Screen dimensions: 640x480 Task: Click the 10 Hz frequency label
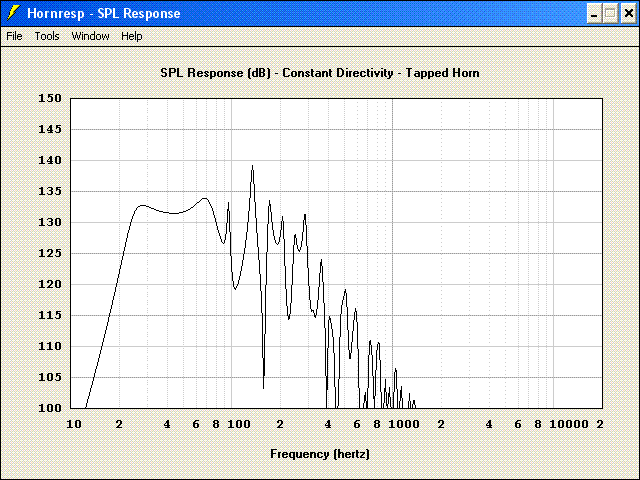pyautogui.click(x=74, y=424)
